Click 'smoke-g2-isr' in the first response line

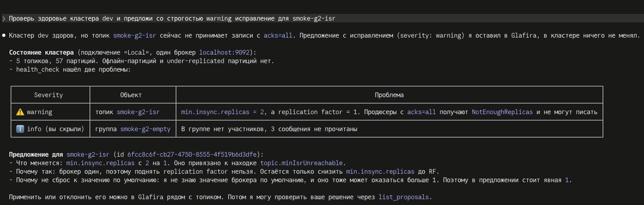(135, 35)
